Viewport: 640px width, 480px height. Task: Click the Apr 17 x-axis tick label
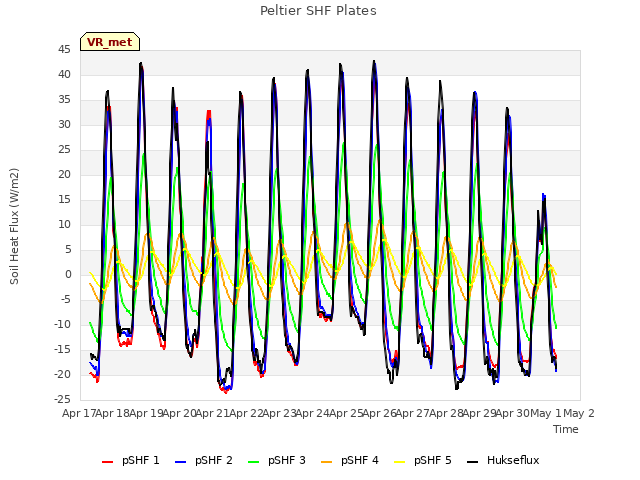(x=78, y=413)
